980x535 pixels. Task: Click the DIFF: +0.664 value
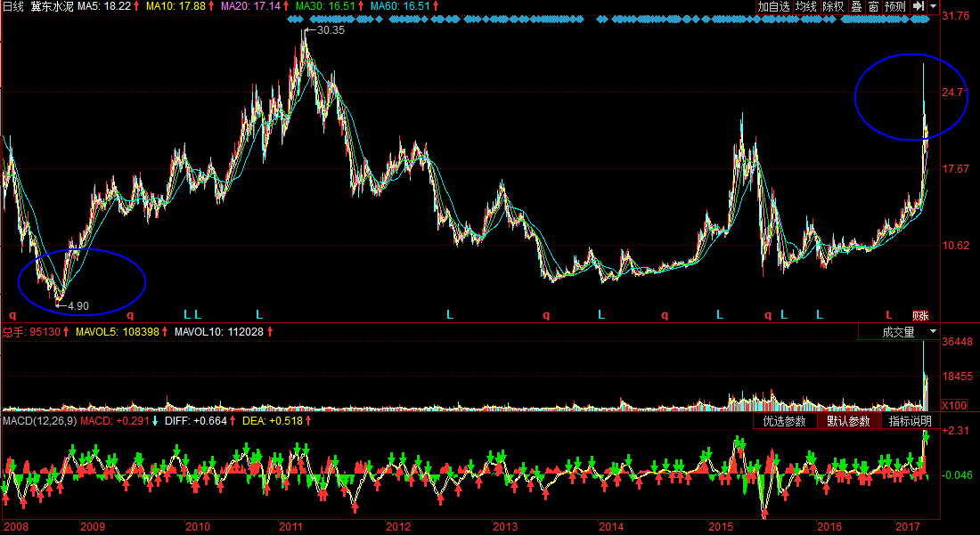196,421
